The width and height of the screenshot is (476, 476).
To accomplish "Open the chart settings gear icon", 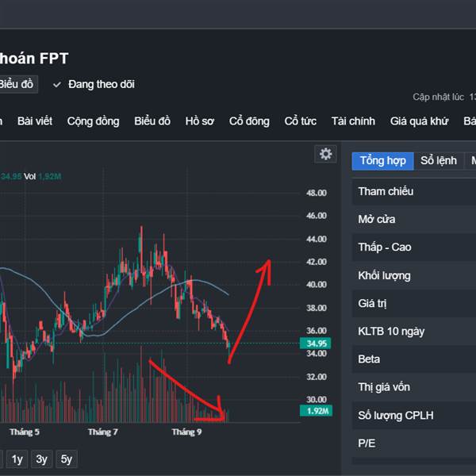I will click(x=325, y=154).
